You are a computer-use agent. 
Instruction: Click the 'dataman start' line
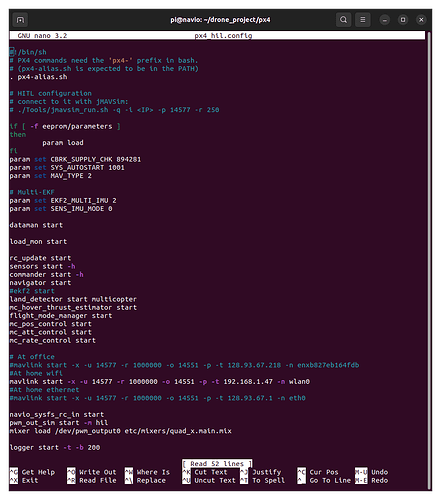click(x=36, y=225)
